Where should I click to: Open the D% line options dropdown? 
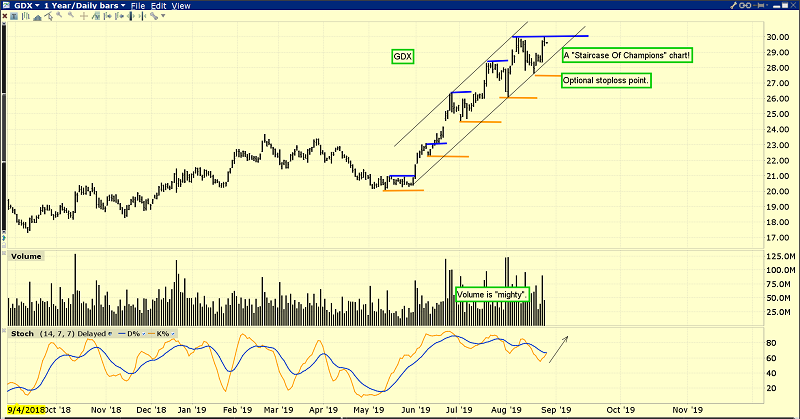click(x=144, y=334)
